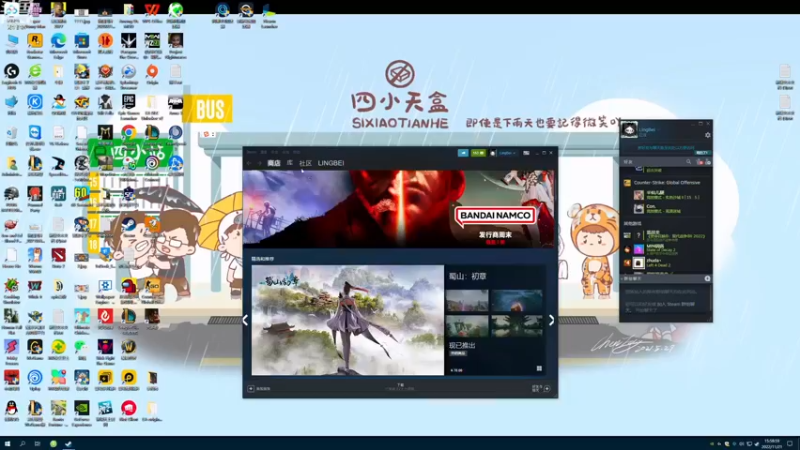Click the add game plus icon in Steam footer
This screenshot has width=800, height=450.
pyautogui.click(x=251, y=389)
